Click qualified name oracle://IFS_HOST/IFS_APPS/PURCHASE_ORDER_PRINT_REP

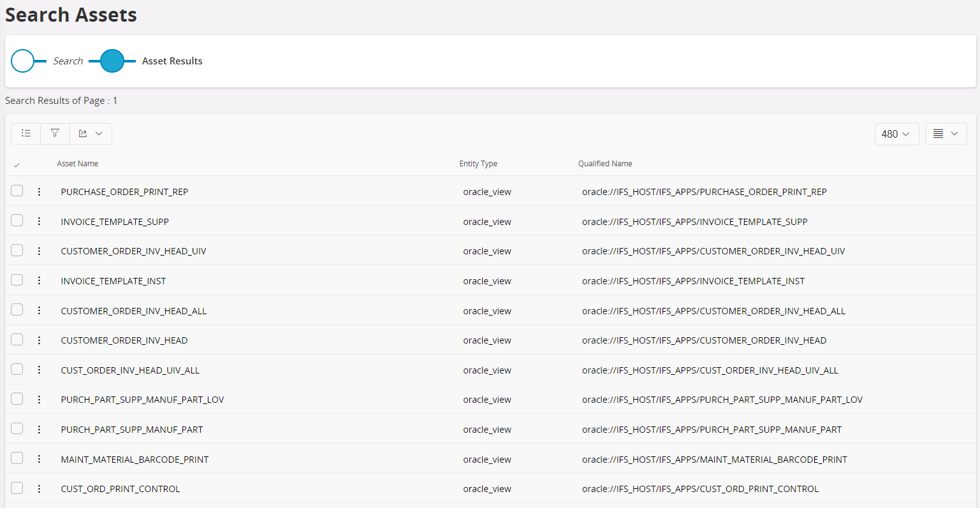pyautogui.click(x=705, y=192)
